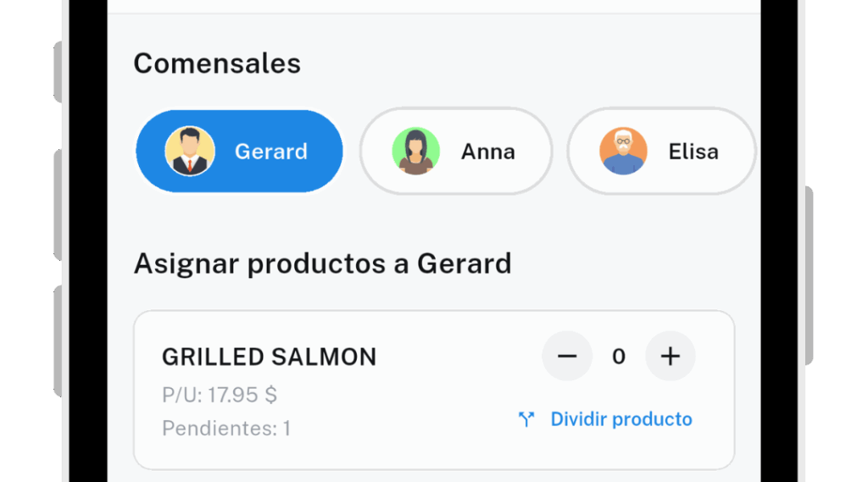Increase Grilled Salmon quantity with plus icon
Image resolution: width=868 pixels, height=482 pixels.
[x=670, y=357]
